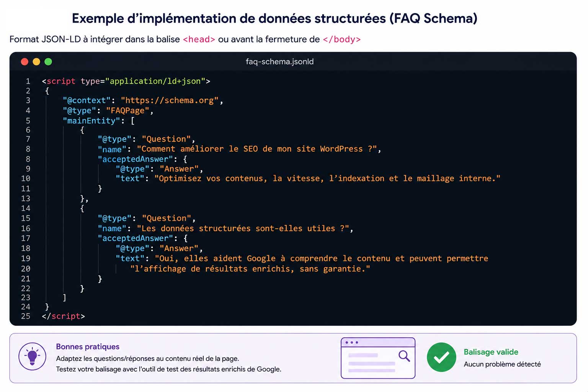588x392 pixels.
Task: Click the yellow minimize dot of the code window
Action: (36, 62)
